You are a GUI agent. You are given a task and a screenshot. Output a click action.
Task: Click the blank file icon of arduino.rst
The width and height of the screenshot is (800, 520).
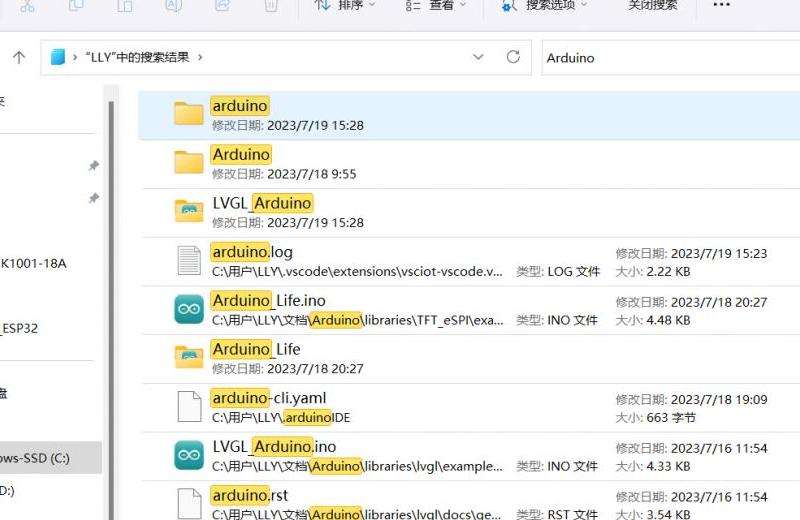tap(189, 504)
